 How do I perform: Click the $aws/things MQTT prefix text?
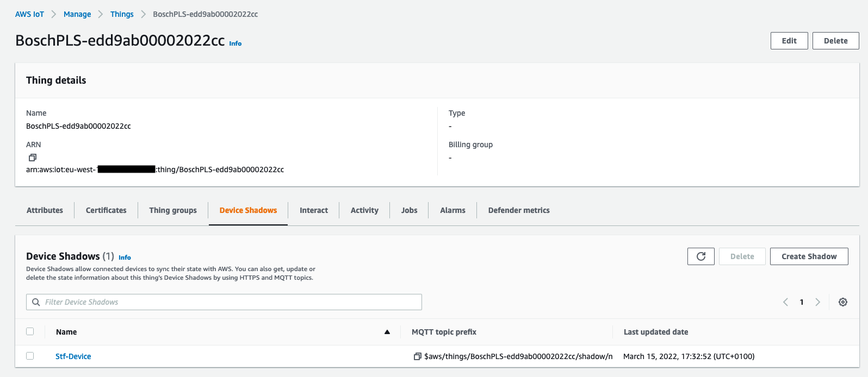[x=518, y=356]
